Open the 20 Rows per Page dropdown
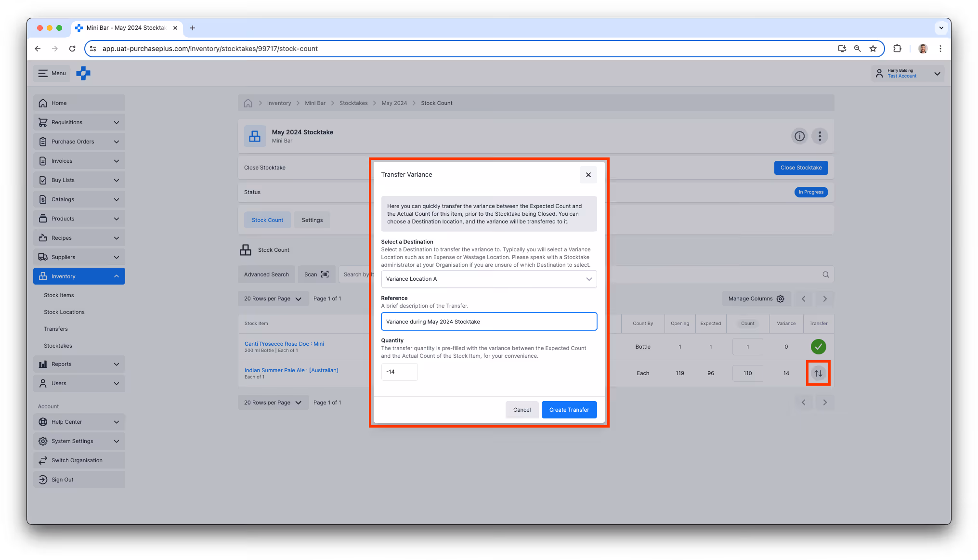Viewport: 978px width, 560px height. 273,299
